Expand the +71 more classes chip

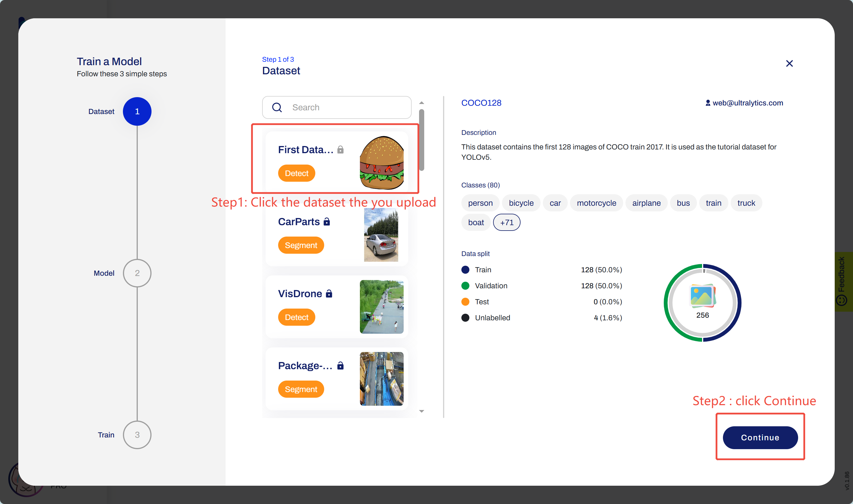pos(507,223)
